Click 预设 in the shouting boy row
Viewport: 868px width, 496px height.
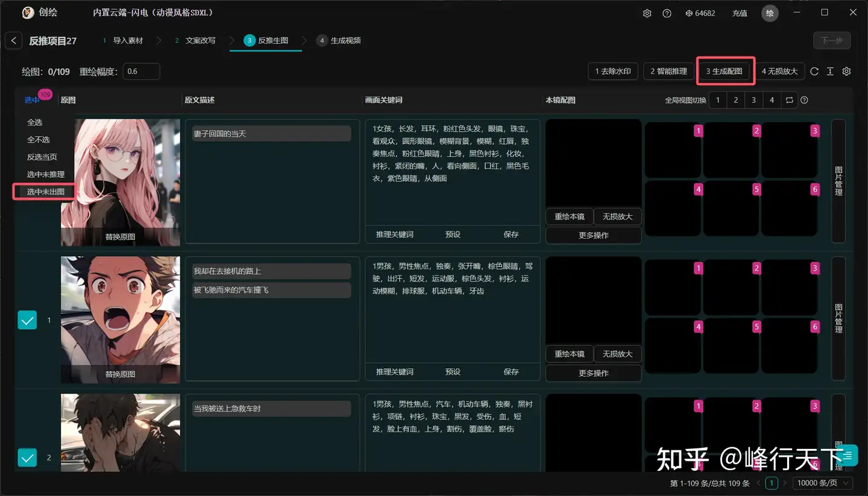[x=453, y=372]
